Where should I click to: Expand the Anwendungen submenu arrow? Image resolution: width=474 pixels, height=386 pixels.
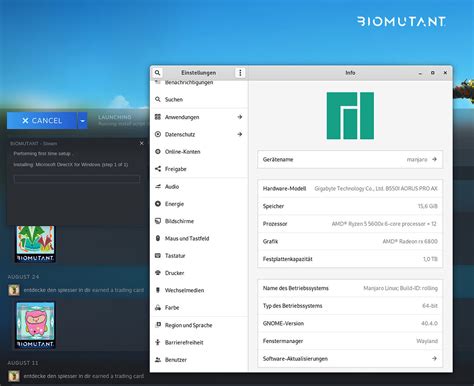pos(240,117)
